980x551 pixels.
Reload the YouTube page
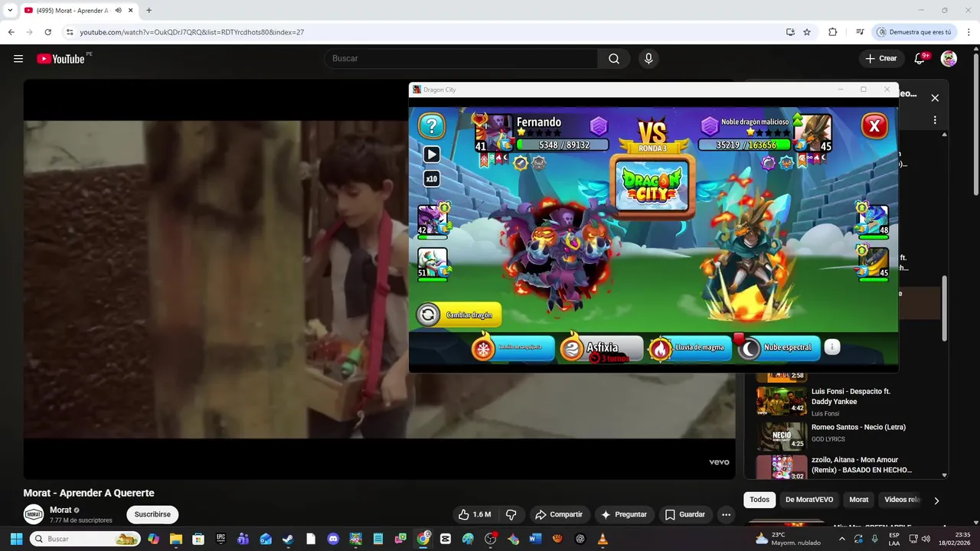click(47, 32)
